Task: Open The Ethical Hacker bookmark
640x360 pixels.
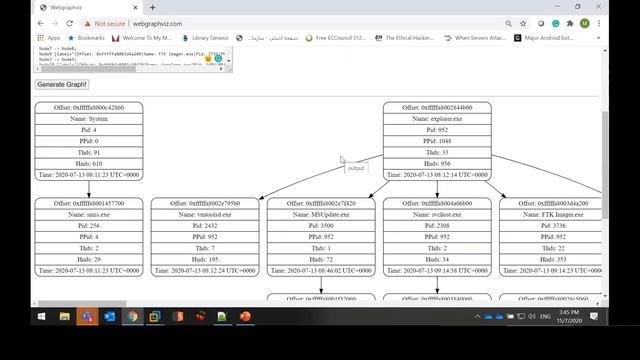Action: pyautogui.click(x=404, y=38)
